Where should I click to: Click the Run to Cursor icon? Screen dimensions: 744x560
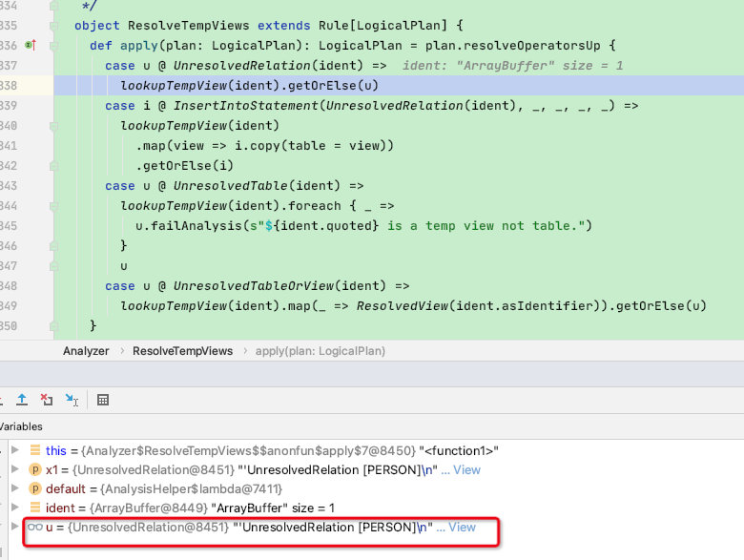(x=72, y=400)
